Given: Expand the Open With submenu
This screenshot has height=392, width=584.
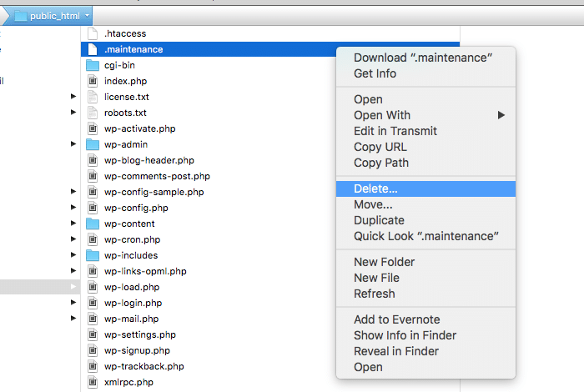Looking at the screenshot, I should (425, 115).
